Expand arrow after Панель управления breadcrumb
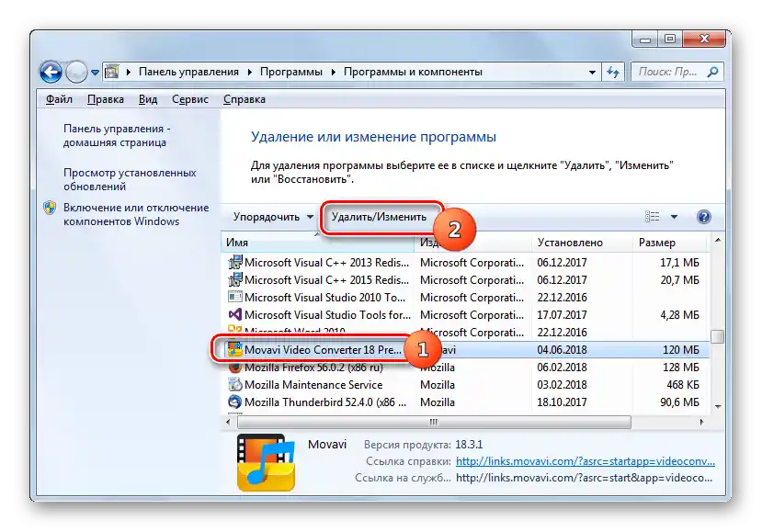The image size is (762, 532). pos(249,72)
